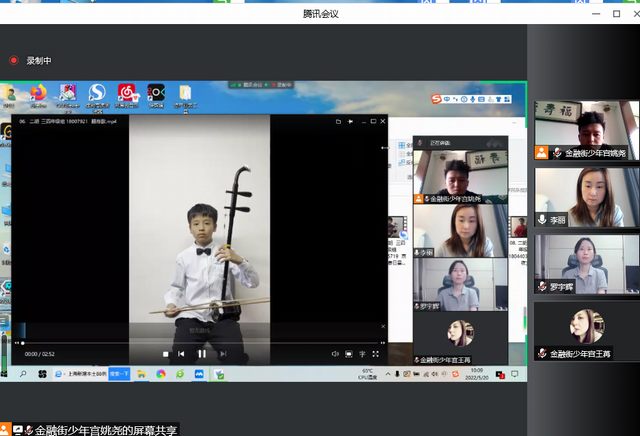
Task: Open the colorful browser taskbar icon
Action: (x=161, y=374)
